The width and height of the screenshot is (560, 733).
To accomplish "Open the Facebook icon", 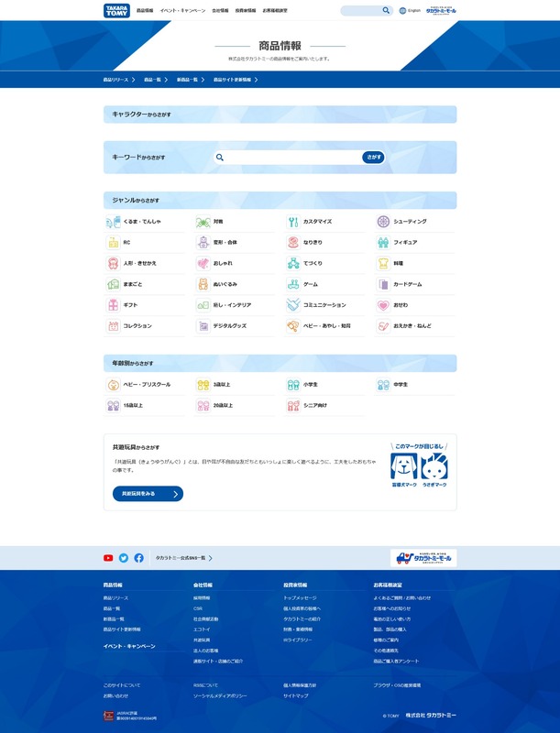I will click(138, 558).
